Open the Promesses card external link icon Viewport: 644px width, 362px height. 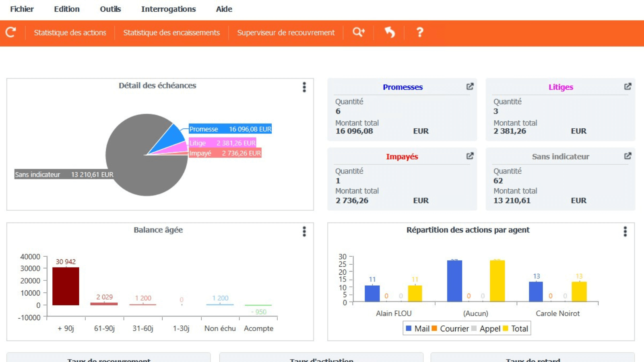point(469,86)
